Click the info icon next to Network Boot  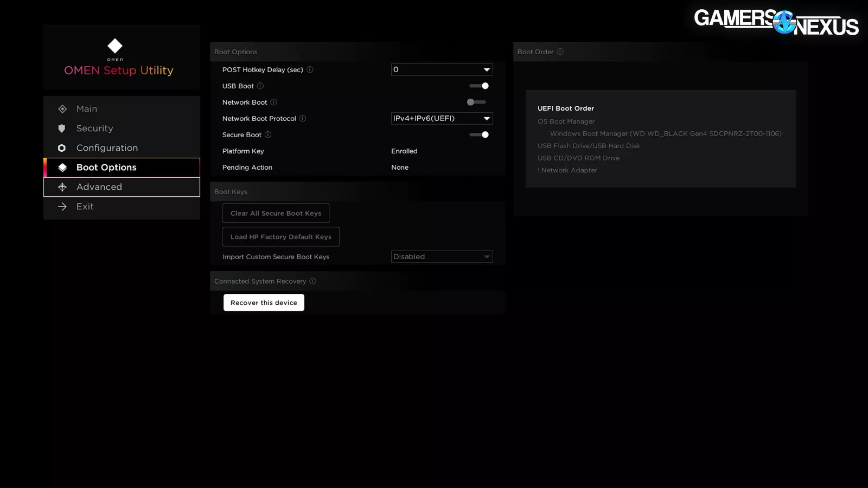tap(274, 102)
